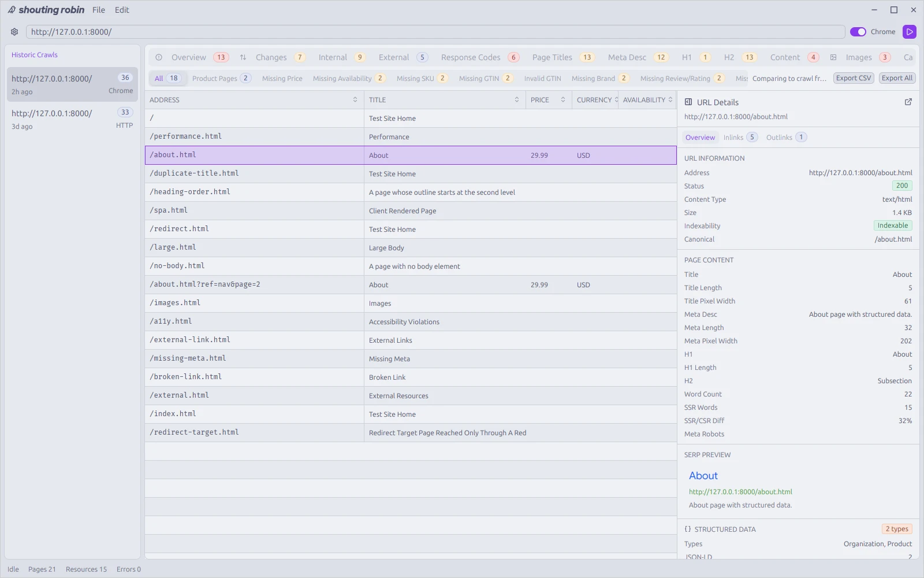Select the Missing SKU filter
The image size is (924, 578).
pos(422,78)
